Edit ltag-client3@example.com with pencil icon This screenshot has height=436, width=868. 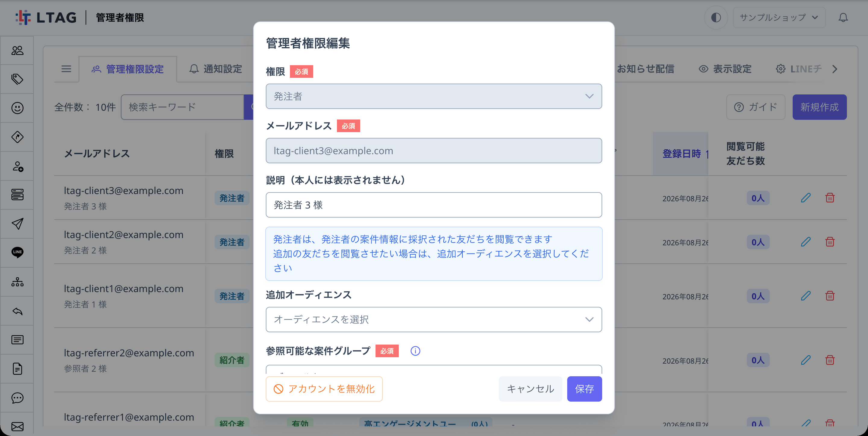click(x=806, y=198)
